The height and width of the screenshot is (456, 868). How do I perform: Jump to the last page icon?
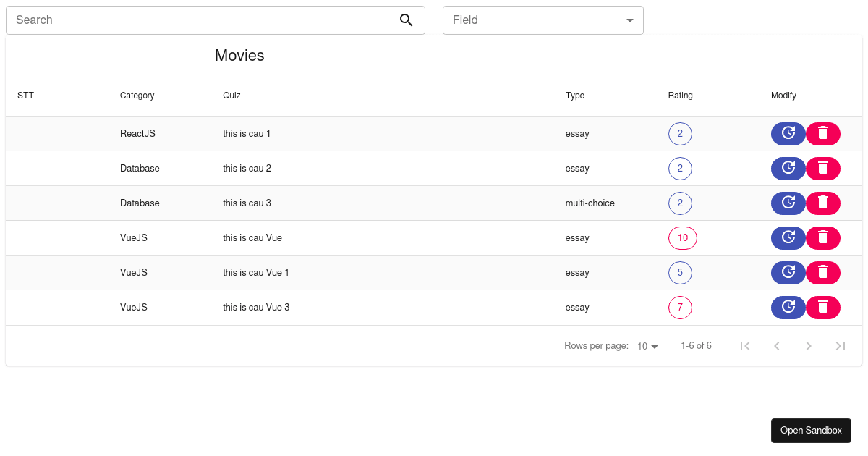click(x=841, y=345)
